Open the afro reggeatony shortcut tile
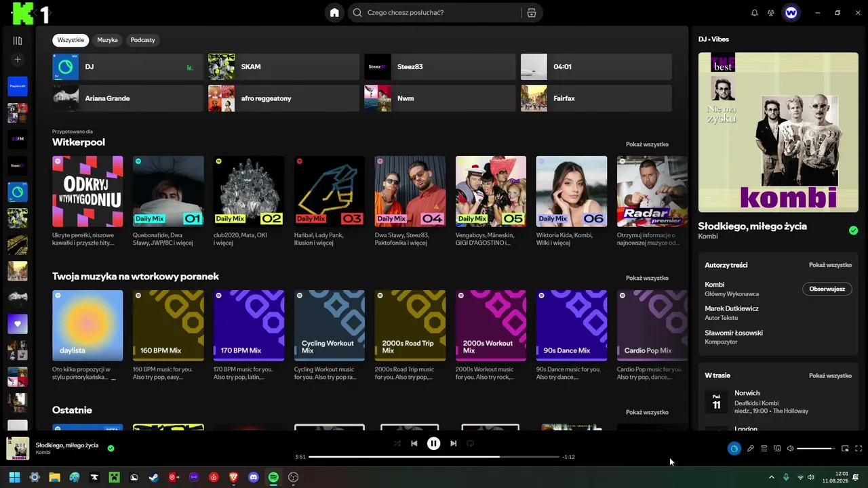 283,98
